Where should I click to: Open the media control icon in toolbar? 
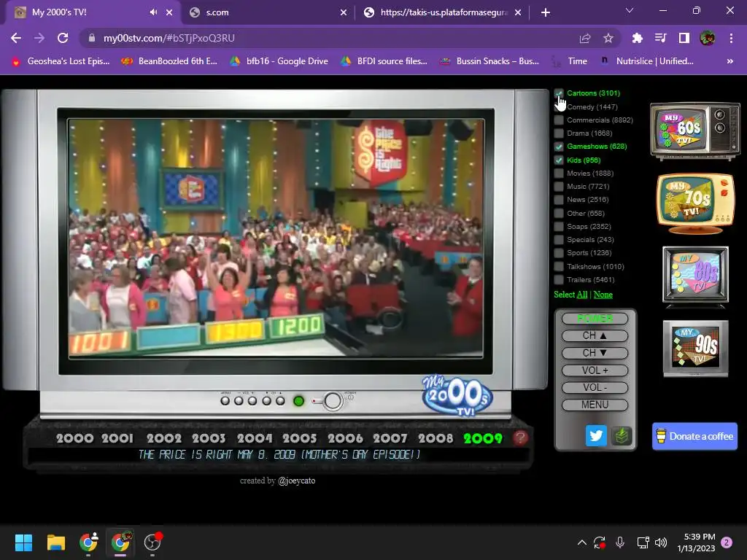click(x=661, y=38)
